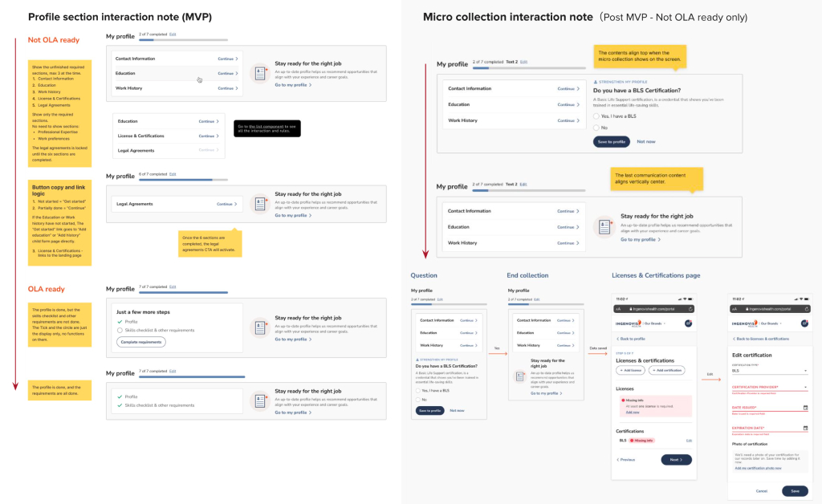Click the progress bar above Just a few more steps card
The height and width of the screenshot is (504, 822).
[x=183, y=292]
